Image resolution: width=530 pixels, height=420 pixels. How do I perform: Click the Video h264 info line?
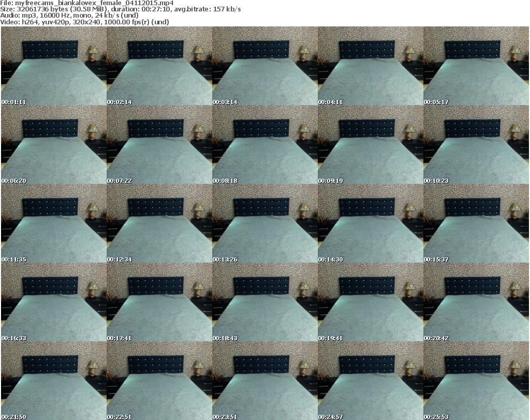point(84,22)
